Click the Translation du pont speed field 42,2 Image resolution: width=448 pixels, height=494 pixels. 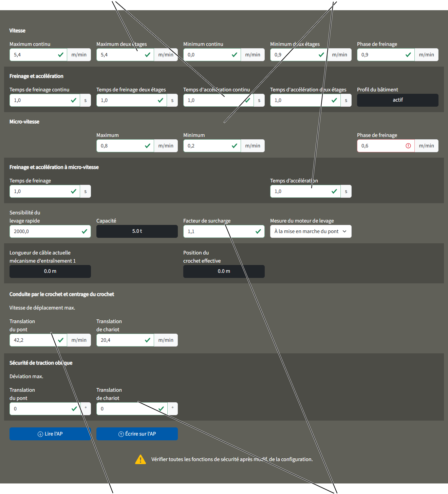(x=38, y=340)
